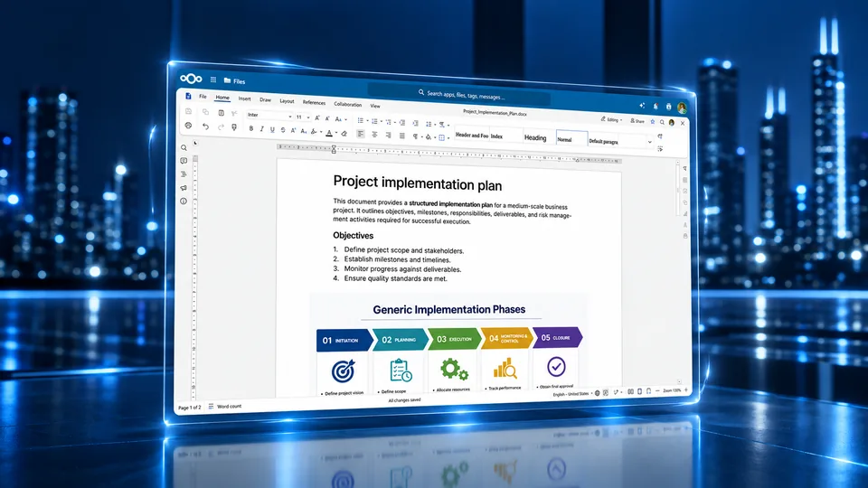The image size is (868, 488).
Task: Expand the paragraph styles gallery chevron
Action: pos(650,142)
